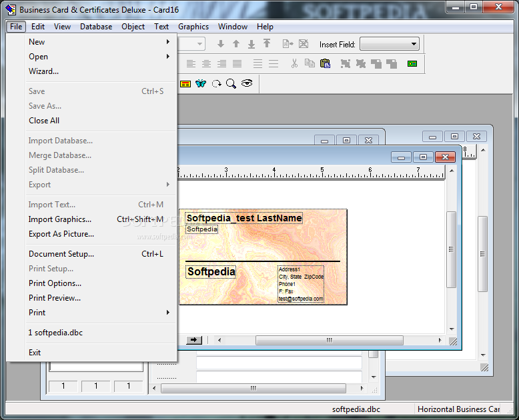Click the yellow card layout icon
This screenshot has width=519, height=420.
[x=185, y=84]
